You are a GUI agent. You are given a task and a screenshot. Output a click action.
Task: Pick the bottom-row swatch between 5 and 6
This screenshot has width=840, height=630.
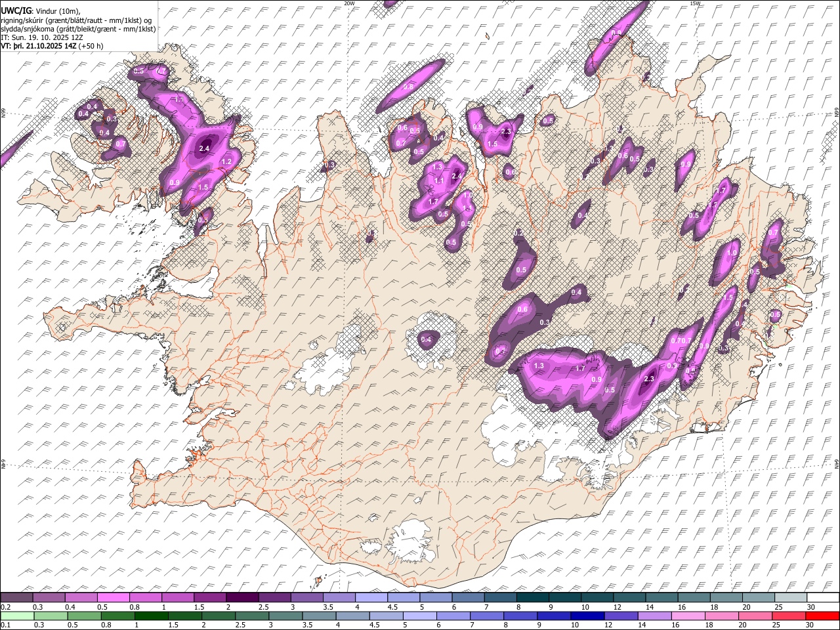tap(421, 616)
